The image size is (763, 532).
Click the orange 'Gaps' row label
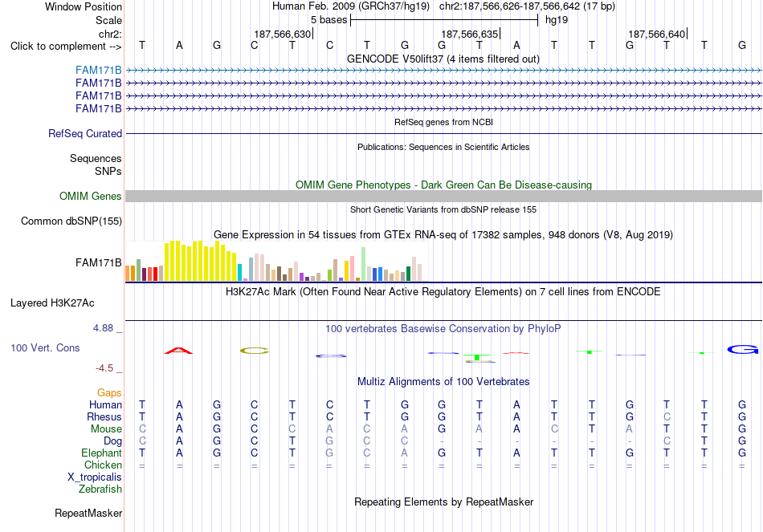point(109,392)
